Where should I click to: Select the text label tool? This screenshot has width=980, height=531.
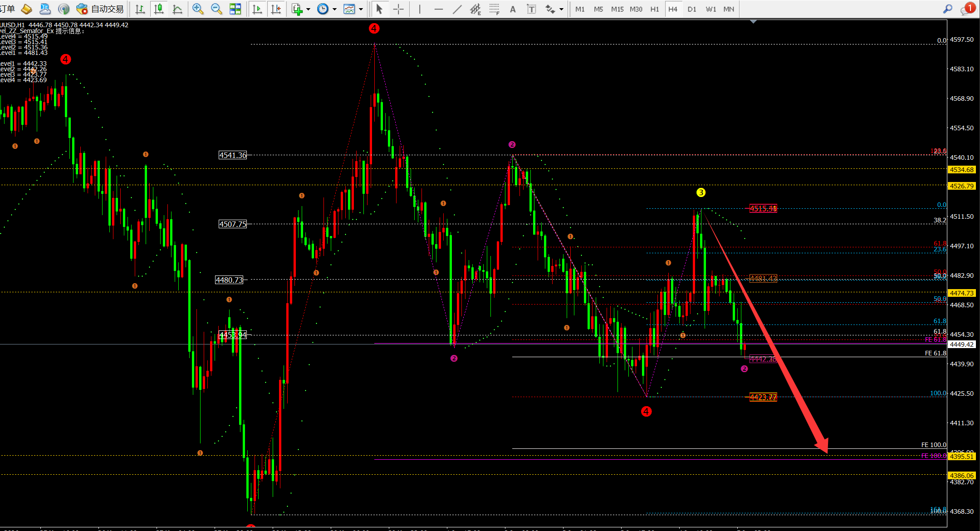coord(531,9)
